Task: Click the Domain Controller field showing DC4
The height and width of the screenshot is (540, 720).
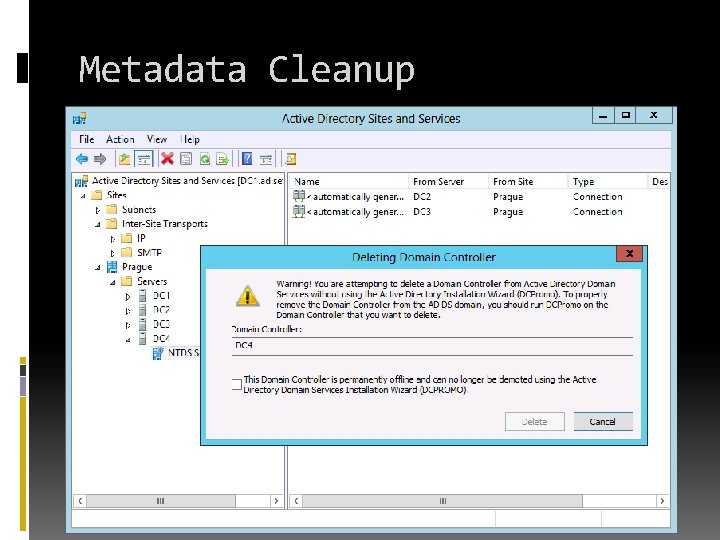Action: 432,345
